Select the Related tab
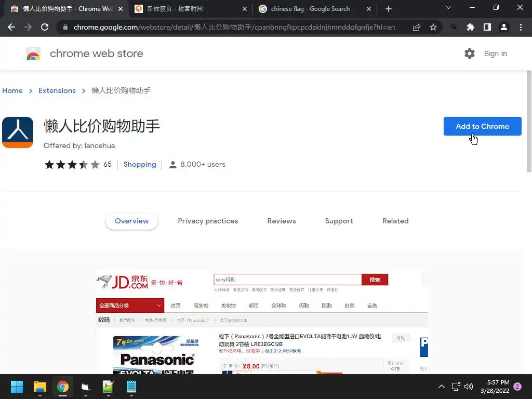The width and height of the screenshot is (532, 399). (x=395, y=221)
